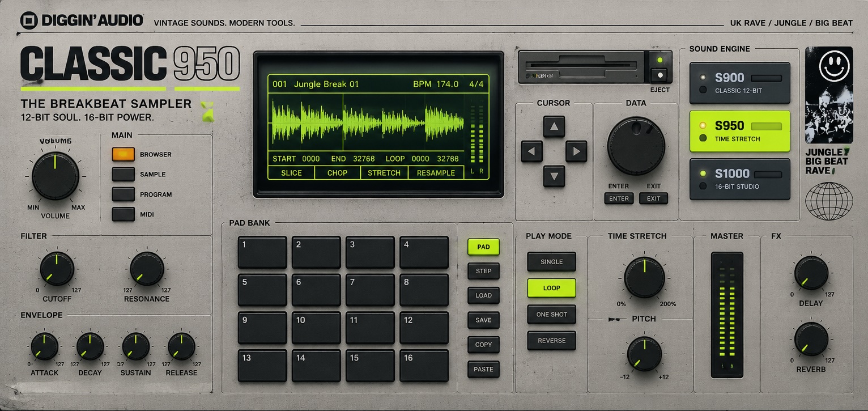The image size is (868, 411).
Task: Click the Pad mode button
Action: coord(483,247)
